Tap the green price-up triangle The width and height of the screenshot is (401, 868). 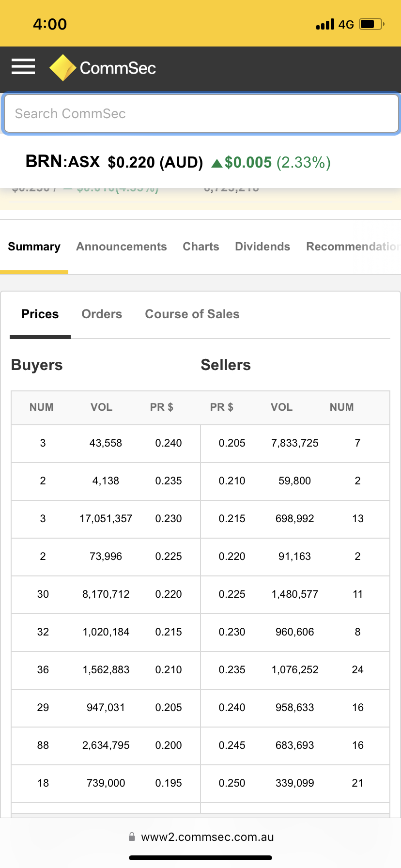[217, 163]
